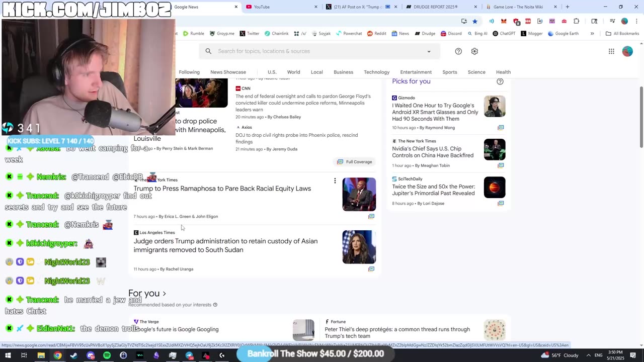Open Nvidia's Chief chip controls article

433,152
